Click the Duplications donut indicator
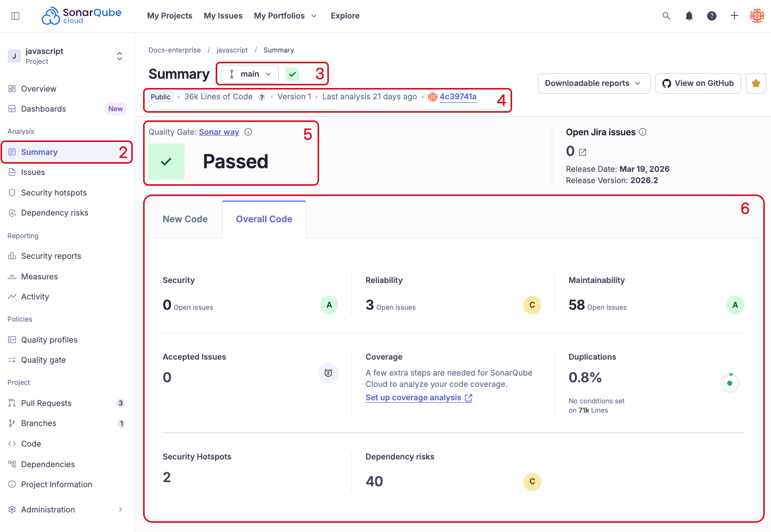The height and width of the screenshot is (532, 771). 730,383
